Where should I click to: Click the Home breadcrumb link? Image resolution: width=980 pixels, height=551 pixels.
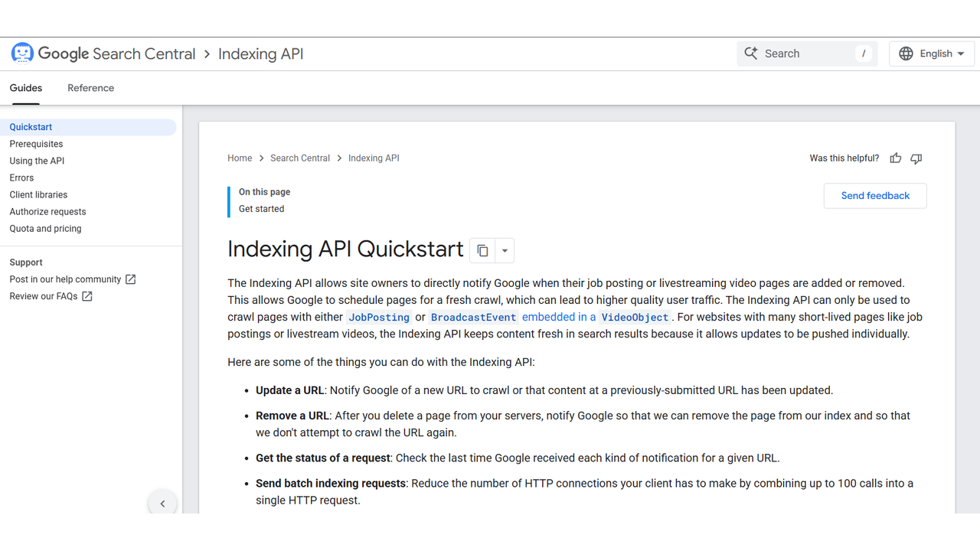(x=240, y=158)
